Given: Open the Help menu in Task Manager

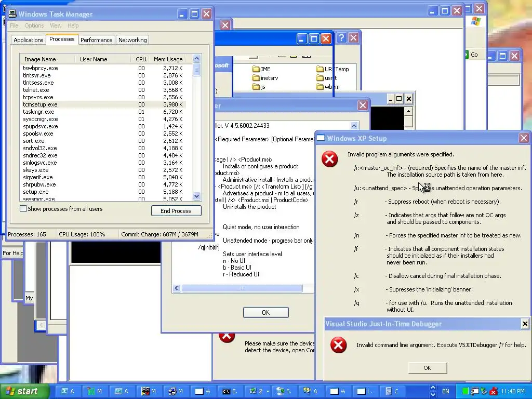Looking at the screenshot, I should [73, 25].
